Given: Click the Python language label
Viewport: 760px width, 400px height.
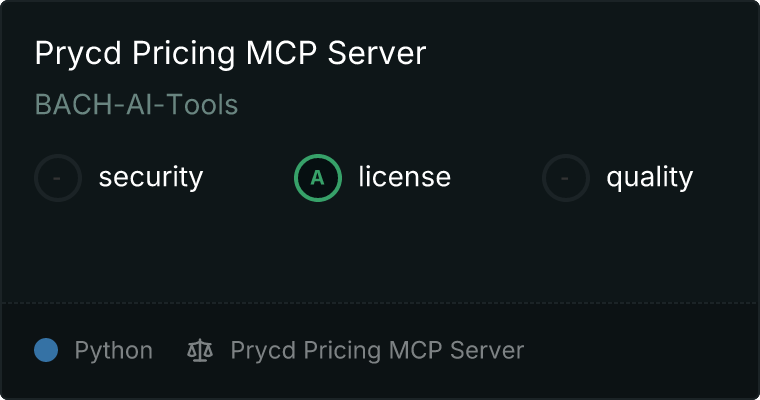Looking at the screenshot, I should (x=113, y=351).
